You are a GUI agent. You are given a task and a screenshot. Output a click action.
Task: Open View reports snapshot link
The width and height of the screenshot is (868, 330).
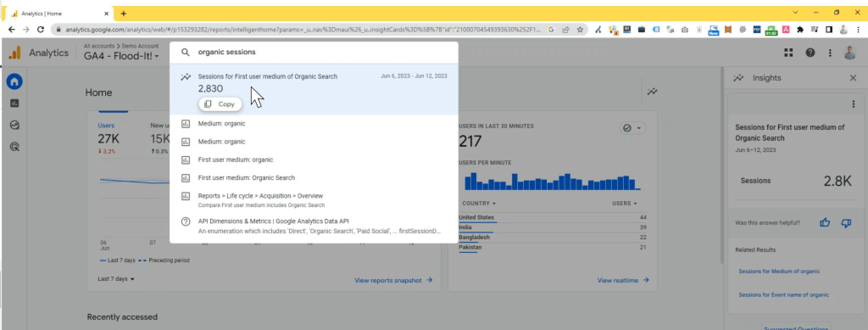pyautogui.click(x=393, y=280)
